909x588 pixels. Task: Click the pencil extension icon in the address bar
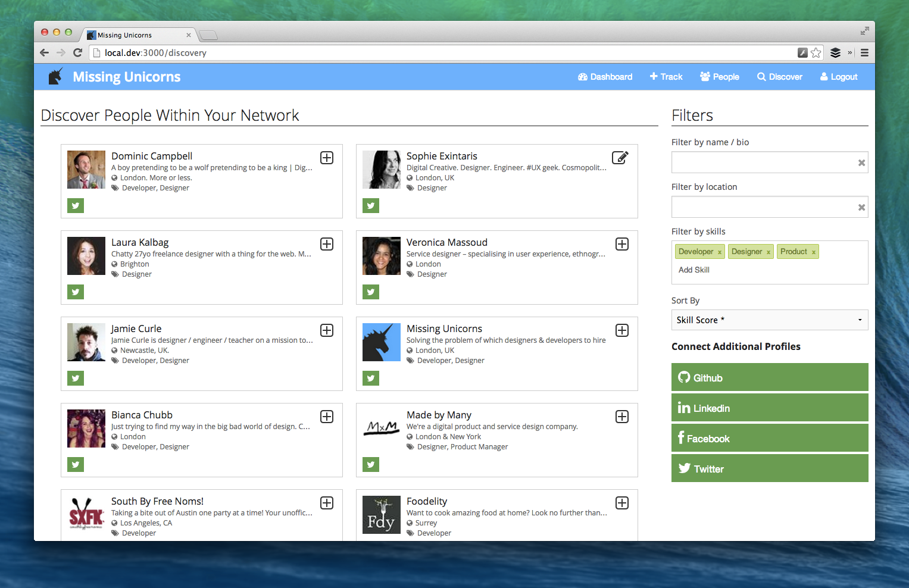click(803, 53)
